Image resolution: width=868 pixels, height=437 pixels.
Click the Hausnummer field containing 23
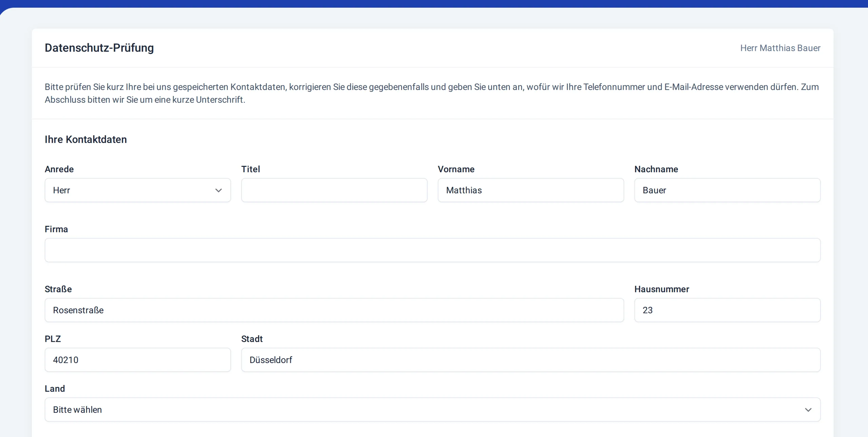click(727, 310)
